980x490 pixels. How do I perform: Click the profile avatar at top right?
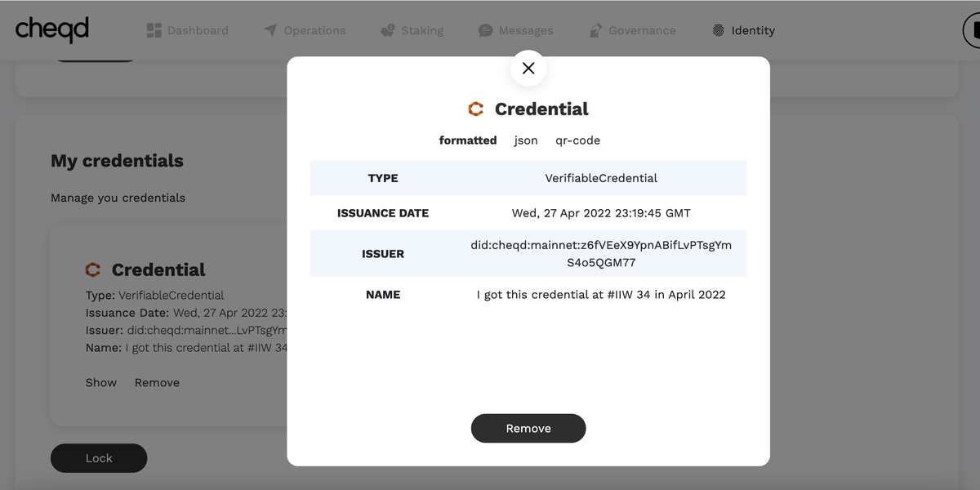click(x=972, y=30)
